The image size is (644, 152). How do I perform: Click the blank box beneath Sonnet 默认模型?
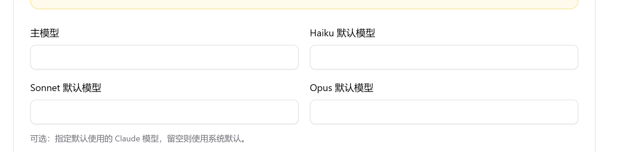click(164, 112)
